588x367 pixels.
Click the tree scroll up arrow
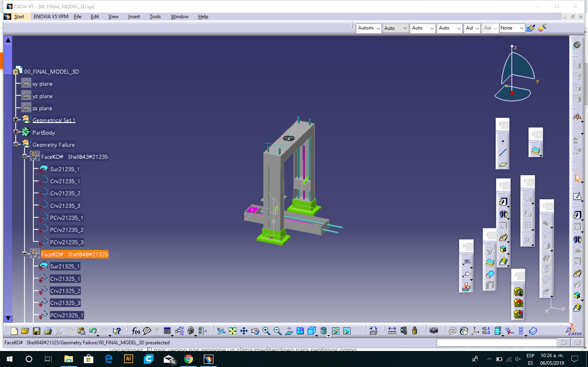point(8,40)
